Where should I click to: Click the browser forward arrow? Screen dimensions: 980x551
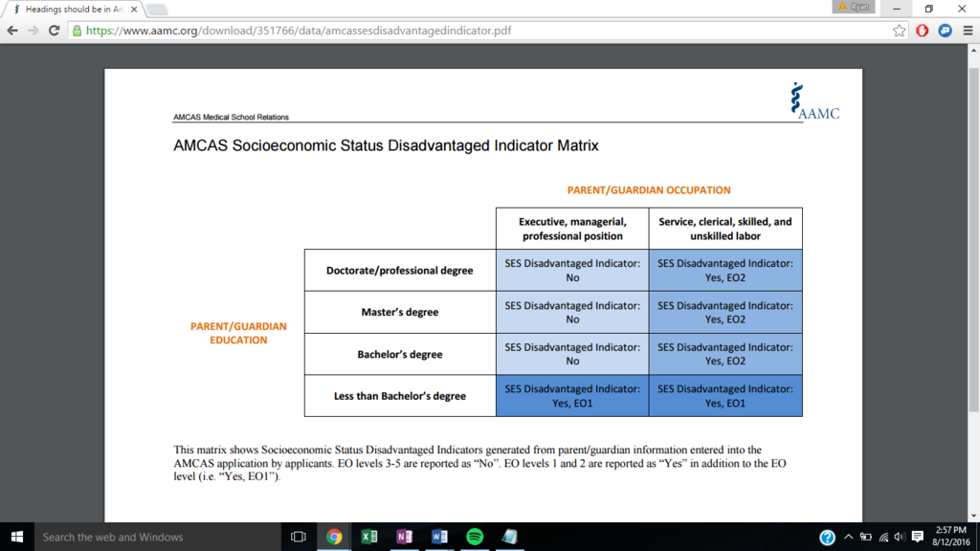click(x=33, y=30)
